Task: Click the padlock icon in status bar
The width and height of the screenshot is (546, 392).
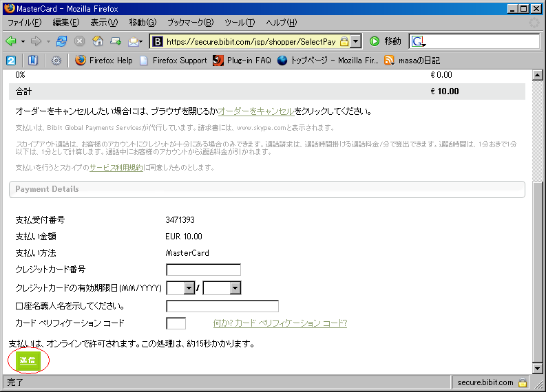Action: point(523,382)
